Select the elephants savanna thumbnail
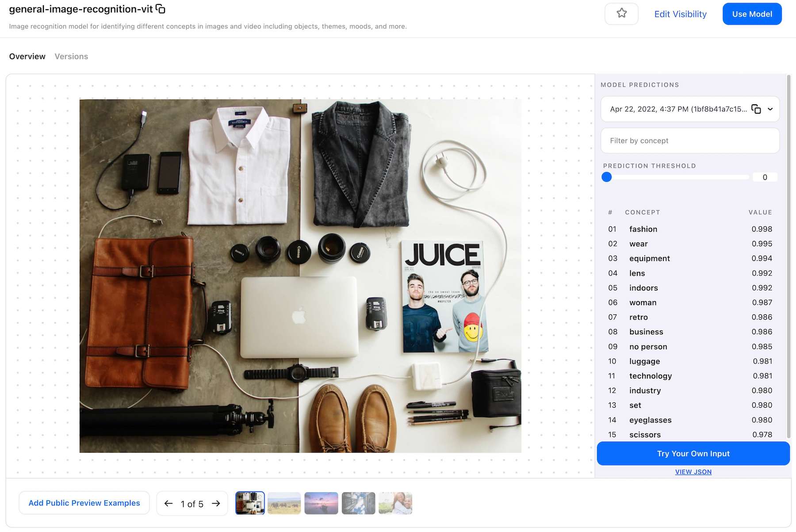Screen dimensions: 796x532 [284, 503]
